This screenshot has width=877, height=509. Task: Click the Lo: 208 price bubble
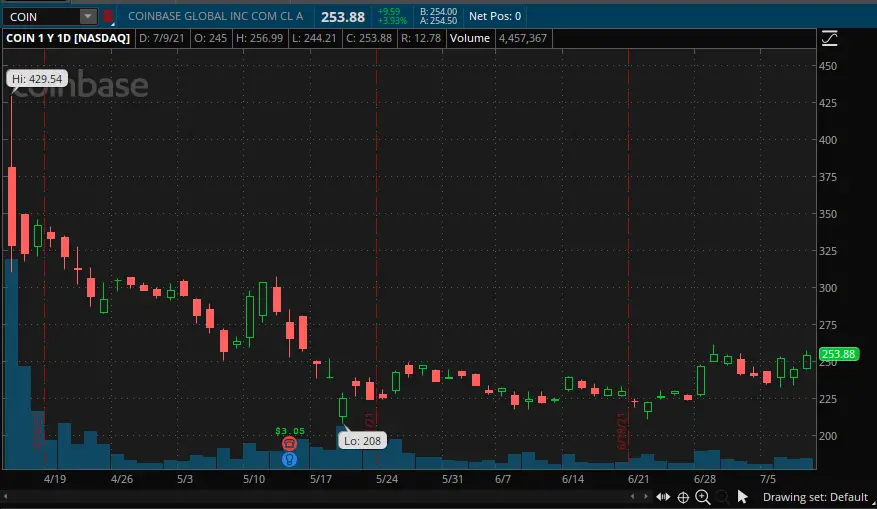[362, 441]
